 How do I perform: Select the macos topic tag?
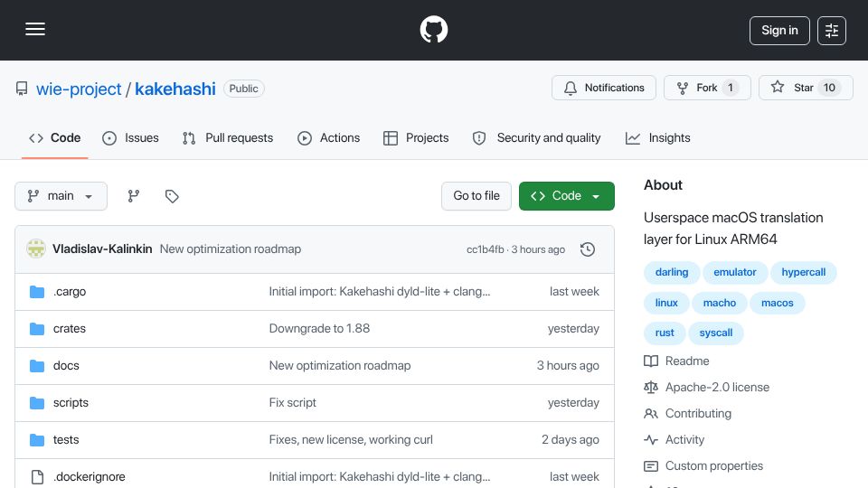778,304
